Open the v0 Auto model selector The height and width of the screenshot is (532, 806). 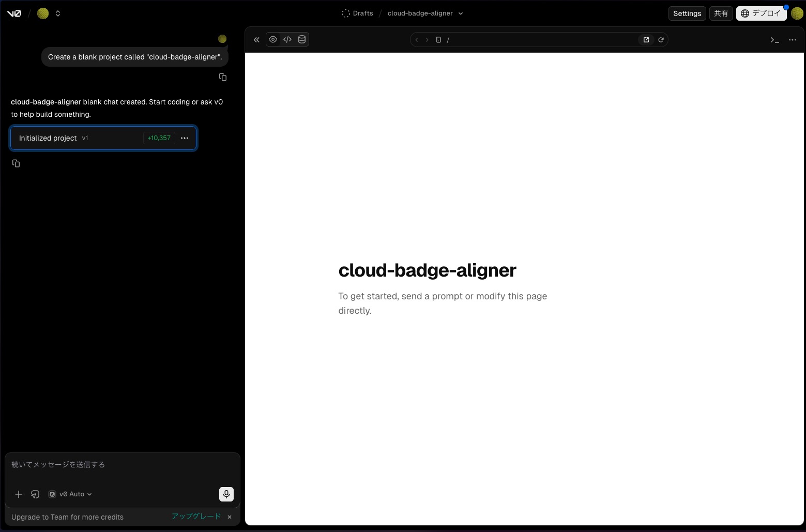pos(71,494)
